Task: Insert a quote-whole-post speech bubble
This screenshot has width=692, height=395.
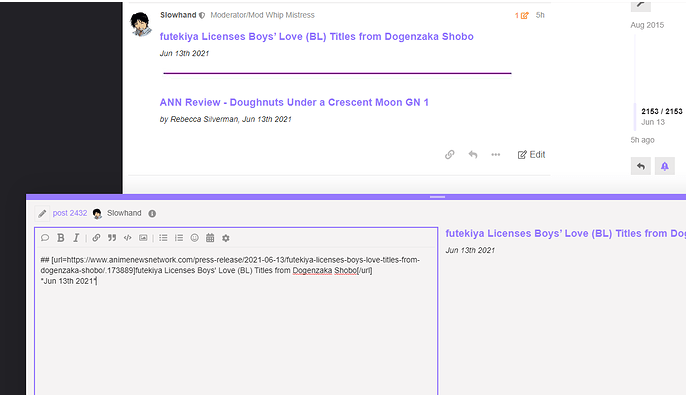Action: tap(45, 238)
